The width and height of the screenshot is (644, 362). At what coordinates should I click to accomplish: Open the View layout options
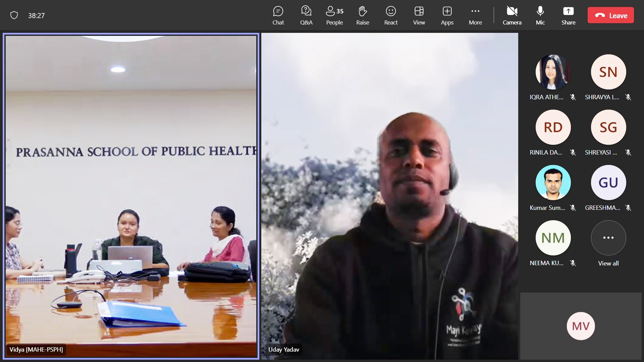click(419, 15)
